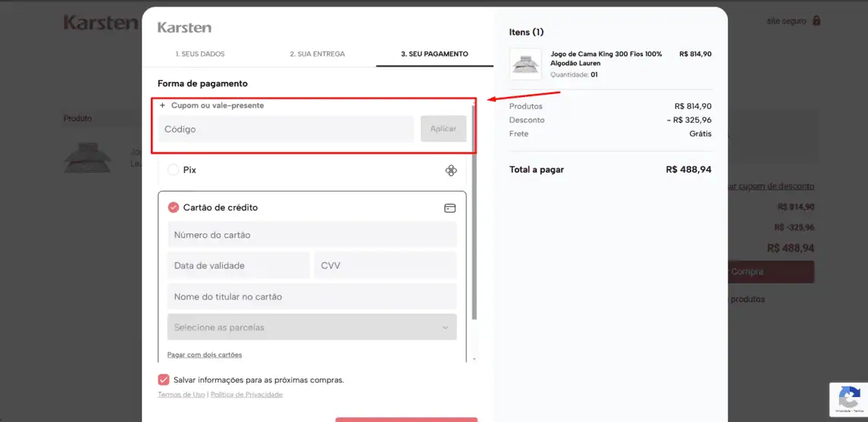Focus Nome do titular no cartão field

coord(312,297)
